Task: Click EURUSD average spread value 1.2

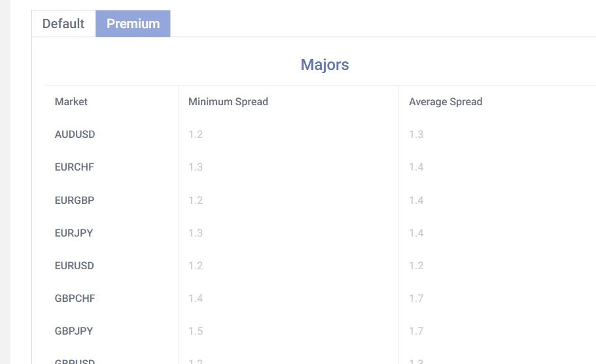Action: click(x=416, y=266)
